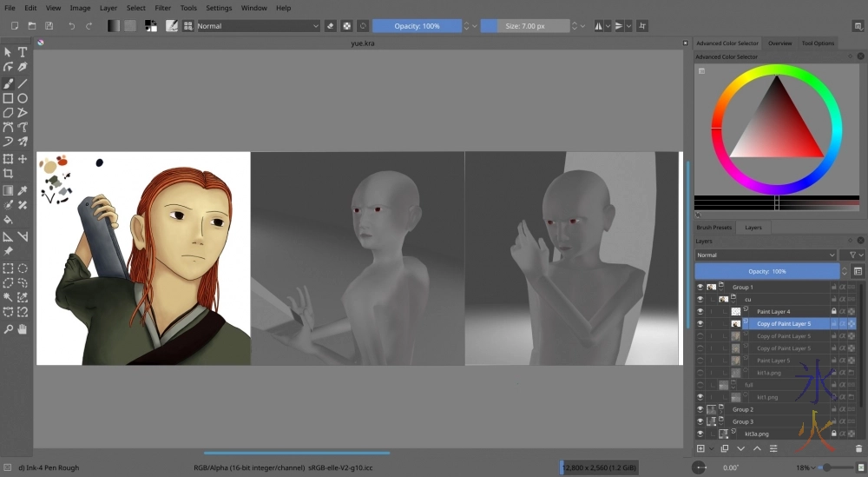The width and height of the screenshot is (868, 477).
Task: Open the Brush Presets tab
Action: (714, 228)
